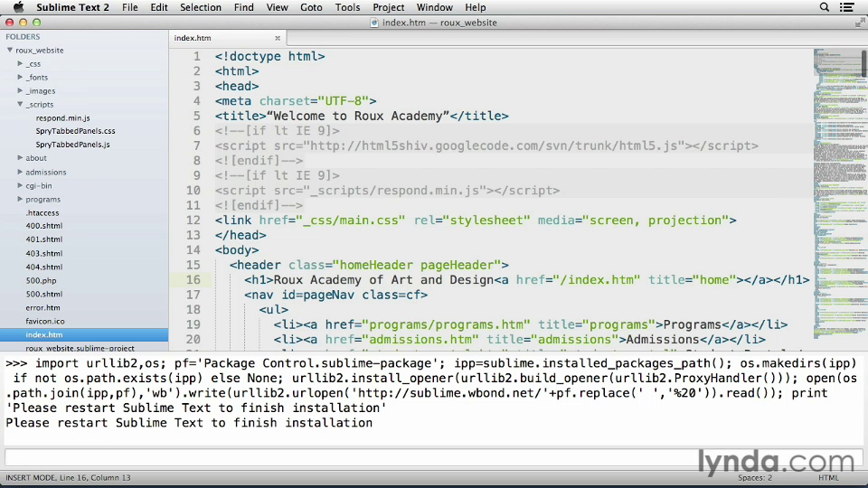The image size is (868, 488).
Task: Expand the admissions folder
Action: (x=20, y=172)
